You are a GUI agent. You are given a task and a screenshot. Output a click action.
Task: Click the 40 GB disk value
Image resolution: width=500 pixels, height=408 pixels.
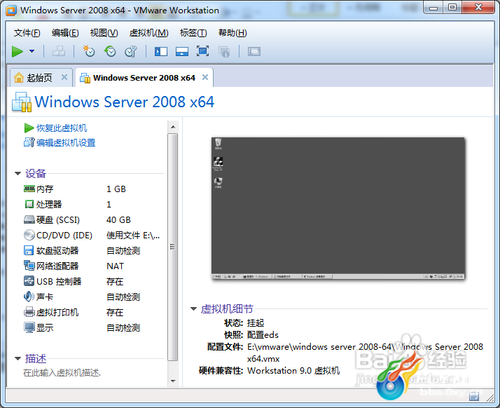[119, 220]
